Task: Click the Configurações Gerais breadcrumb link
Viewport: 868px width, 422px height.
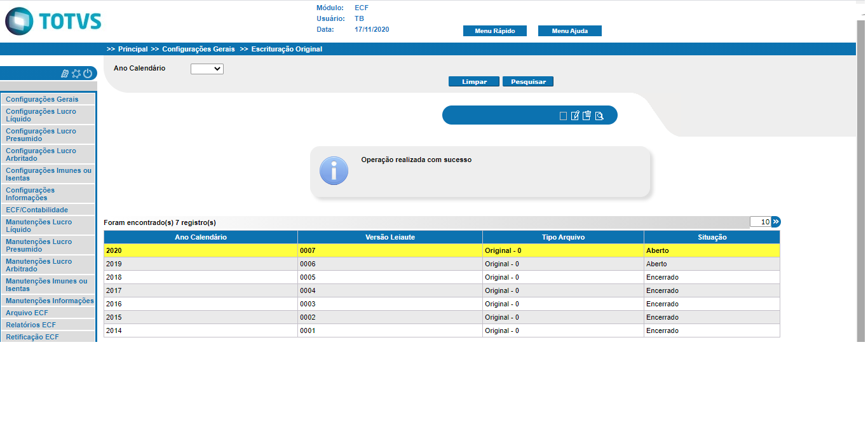Action: pyautogui.click(x=198, y=49)
